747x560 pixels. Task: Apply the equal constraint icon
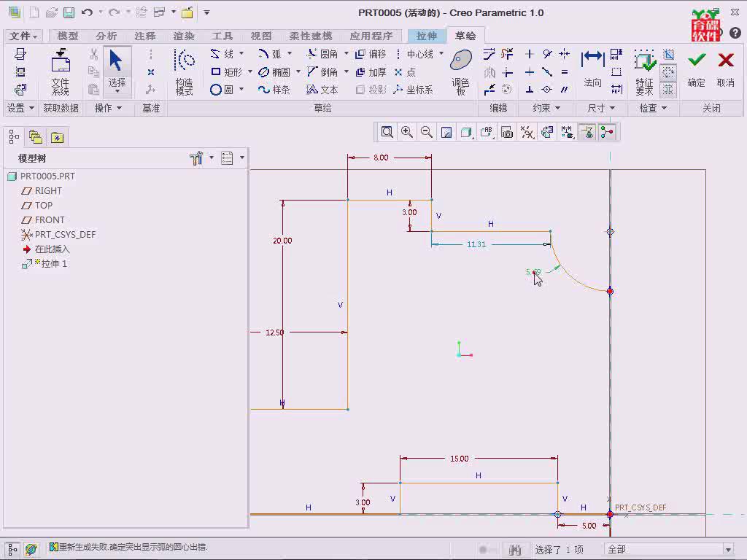[x=565, y=72]
